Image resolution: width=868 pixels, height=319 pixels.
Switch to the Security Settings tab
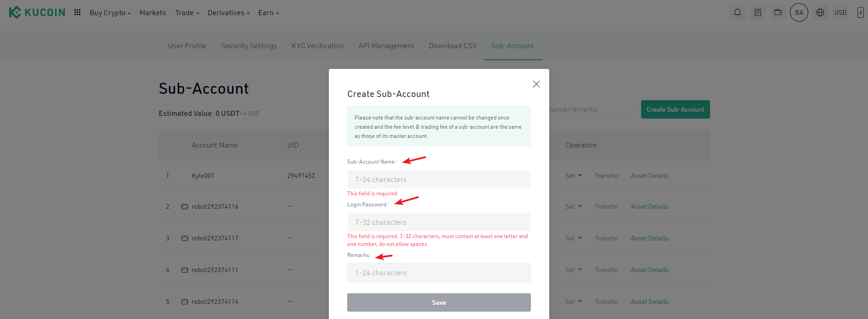(x=249, y=46)
